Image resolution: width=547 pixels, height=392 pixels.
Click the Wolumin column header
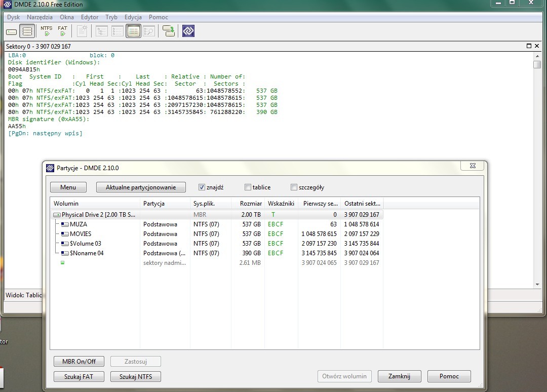click(95, 203)
